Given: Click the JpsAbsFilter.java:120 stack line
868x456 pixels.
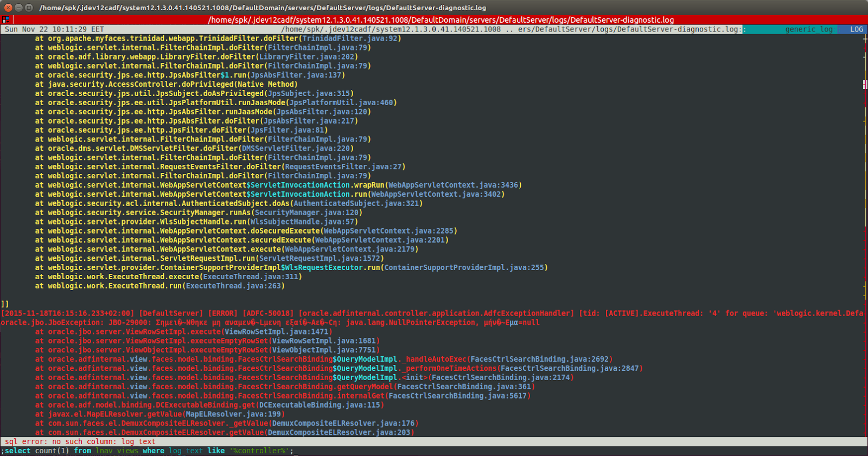Looking at the screenshot, I should pyautogui.click(x=203, y=112).
